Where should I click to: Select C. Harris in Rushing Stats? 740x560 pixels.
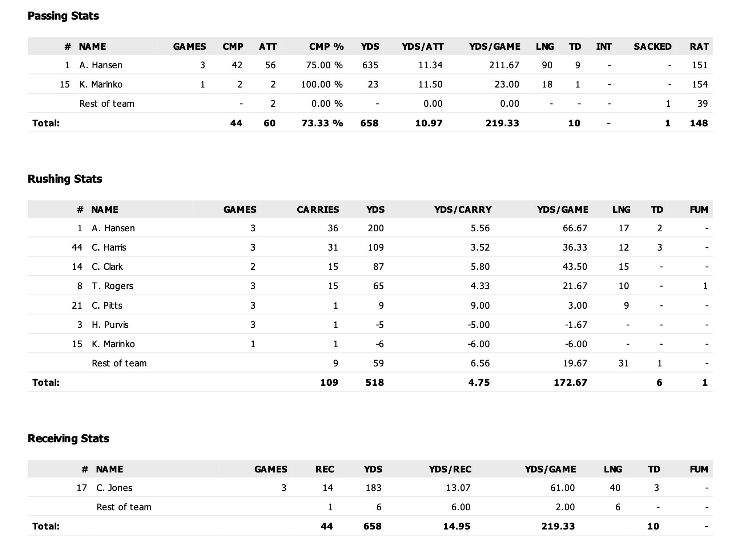tap(109, 248)
